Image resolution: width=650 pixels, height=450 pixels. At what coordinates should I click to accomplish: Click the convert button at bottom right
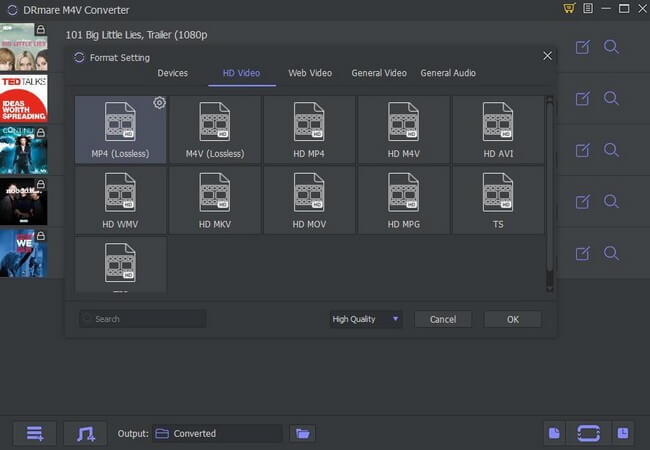(588, 433)
